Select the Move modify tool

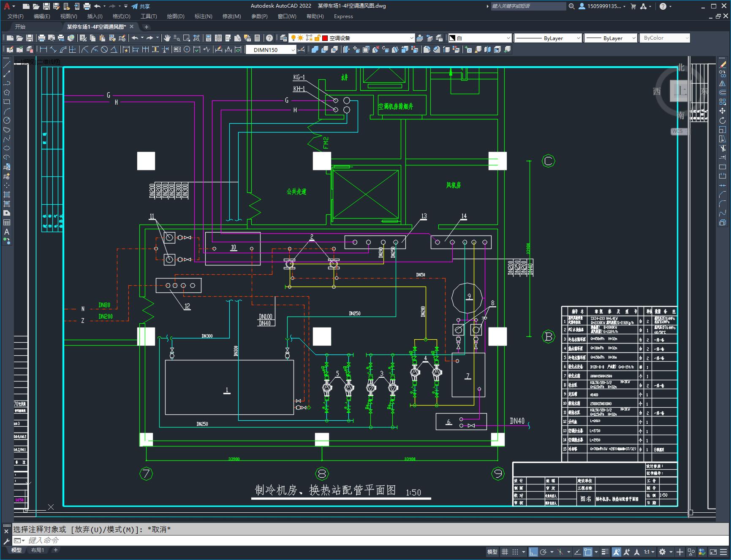(x=723, y=111)
